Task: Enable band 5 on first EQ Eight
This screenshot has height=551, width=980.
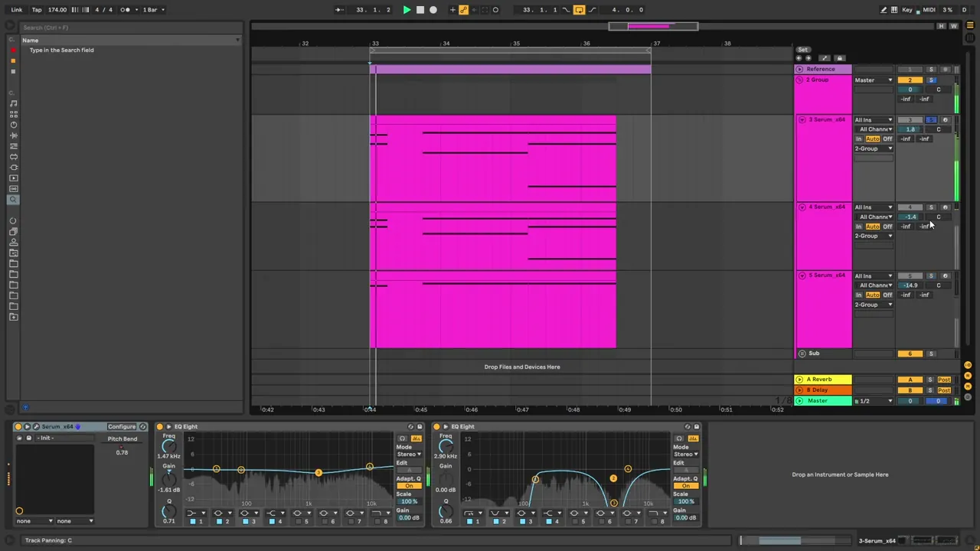Action: [298, 522]
